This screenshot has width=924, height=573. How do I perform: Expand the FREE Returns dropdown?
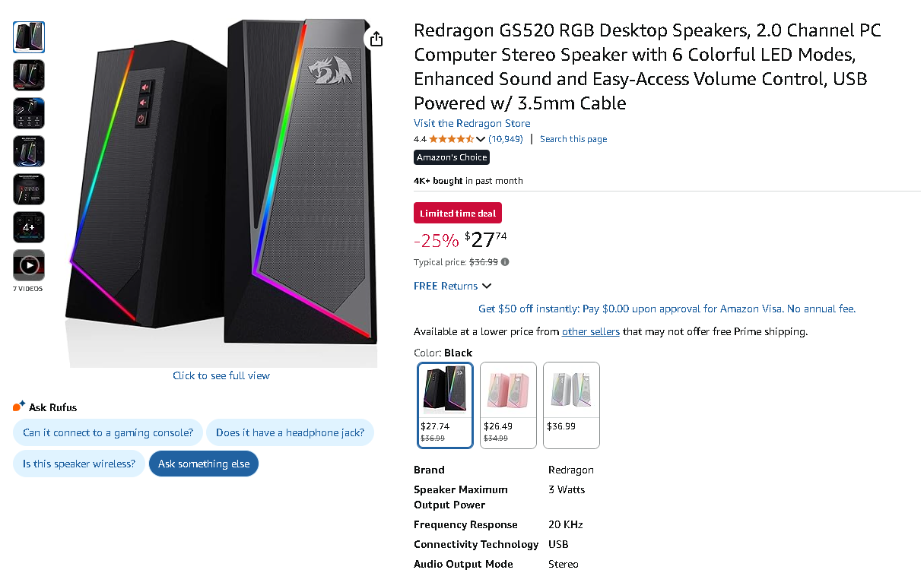[x=452, y=286]
